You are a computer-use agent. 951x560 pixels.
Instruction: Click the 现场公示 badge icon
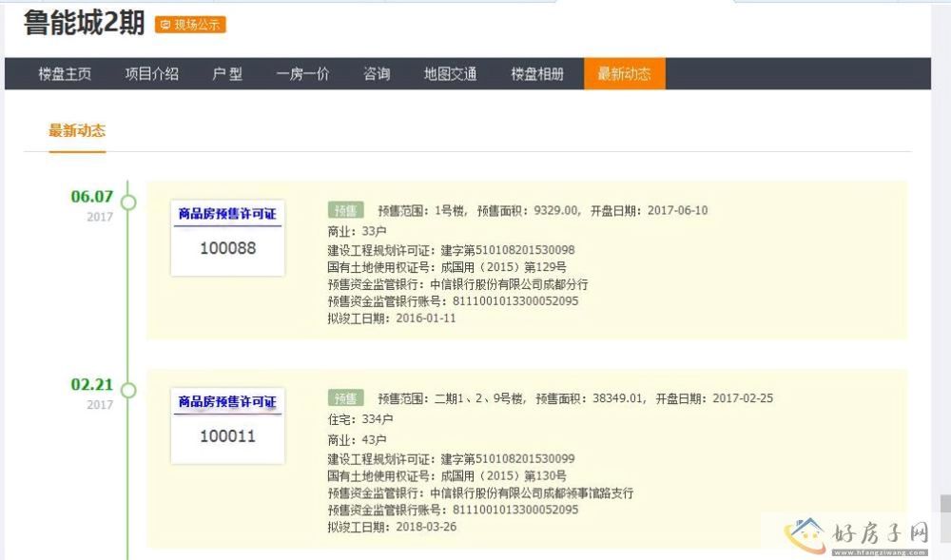point(190,25)
